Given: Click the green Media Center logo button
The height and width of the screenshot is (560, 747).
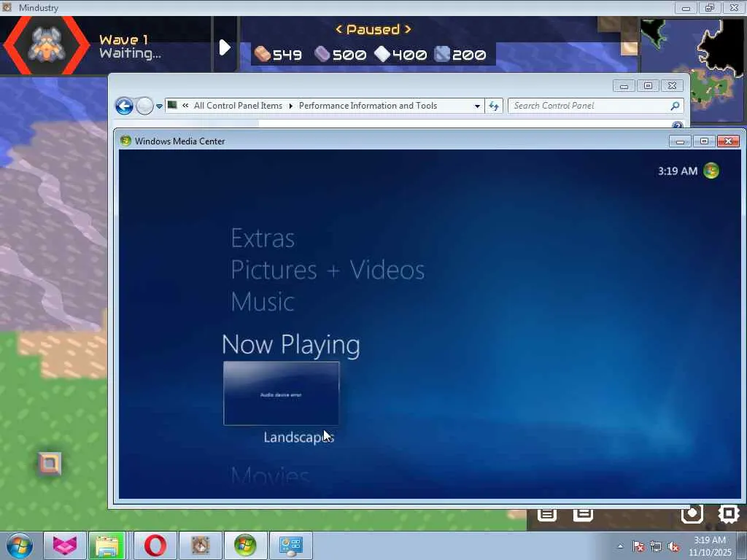Looking at the screenshot, I should coord(711,171).
